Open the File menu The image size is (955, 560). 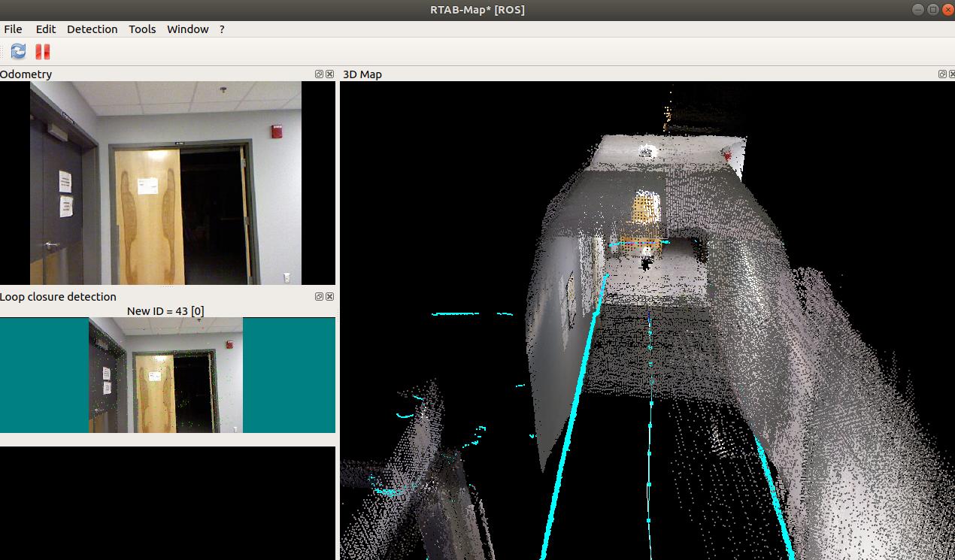click(14, 29)
